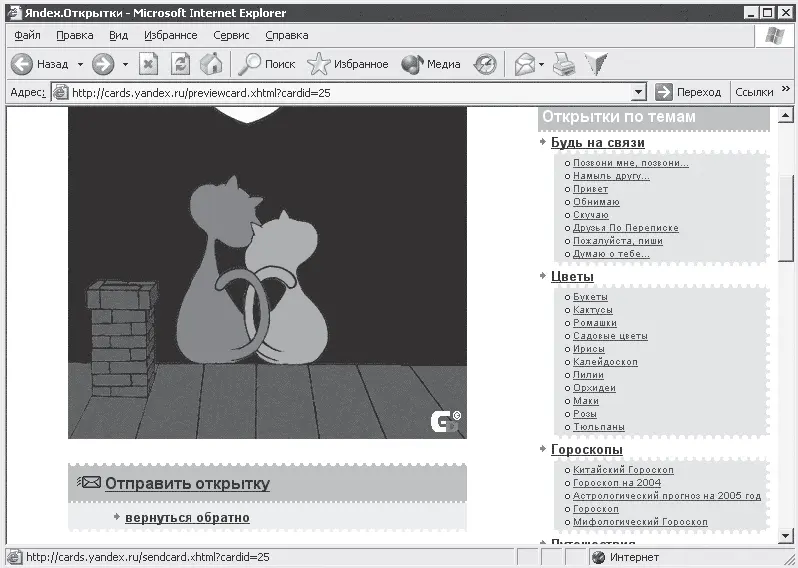Open the Назад history dropdown arrow

(x=80, y=65)
